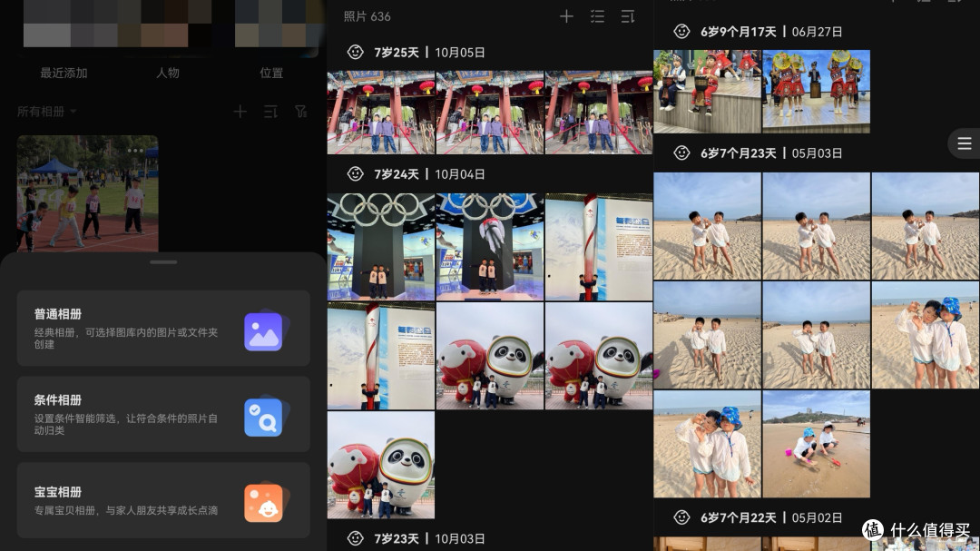Click the filter icon in 所有相册 row
Image resolution: width=980 pixels, height=551 pixels.
(x=301, y=112)
